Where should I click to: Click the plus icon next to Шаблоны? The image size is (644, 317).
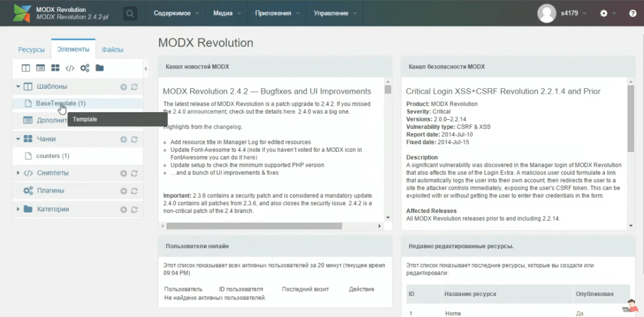pos(123,87)
